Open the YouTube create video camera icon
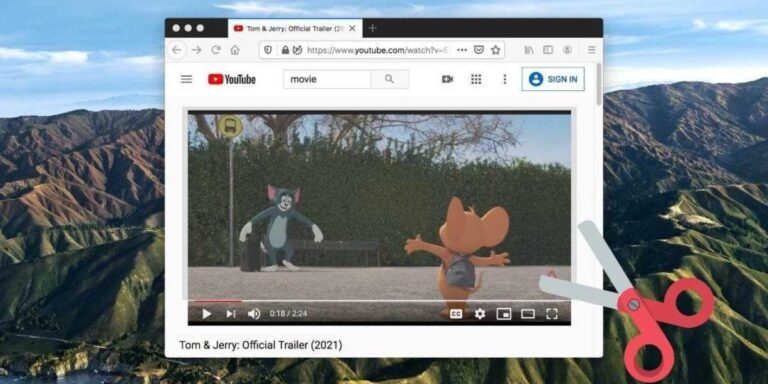Image resolution: width=768 pixels, height=384 pixels. (447, 79)
